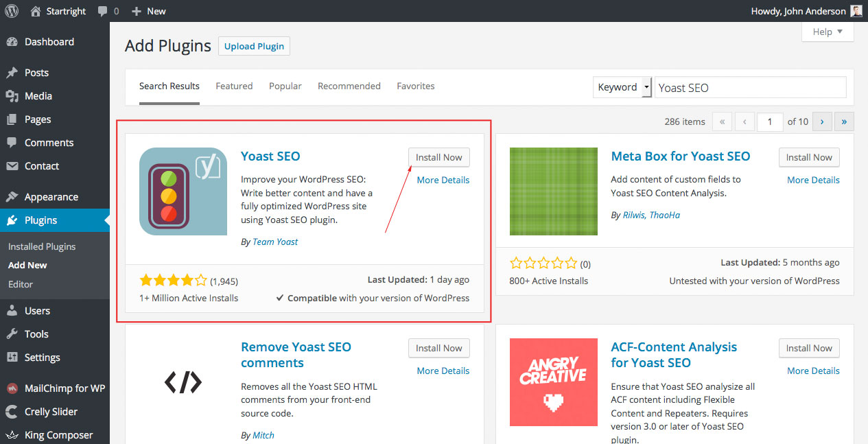The width and height of the screenshot is (868, 444).
Task: Click the Crelly Slider icon
Action: [x=12, y=412]
